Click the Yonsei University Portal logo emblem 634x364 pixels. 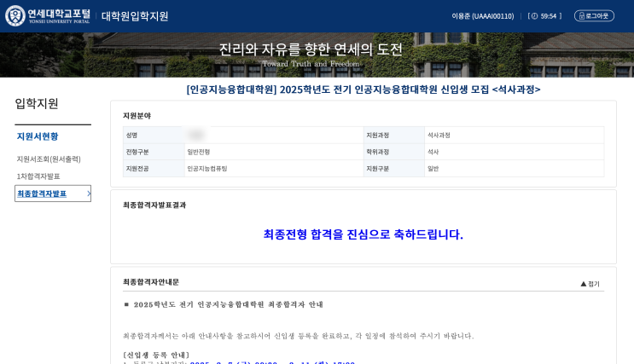click(x=15, y=15)
